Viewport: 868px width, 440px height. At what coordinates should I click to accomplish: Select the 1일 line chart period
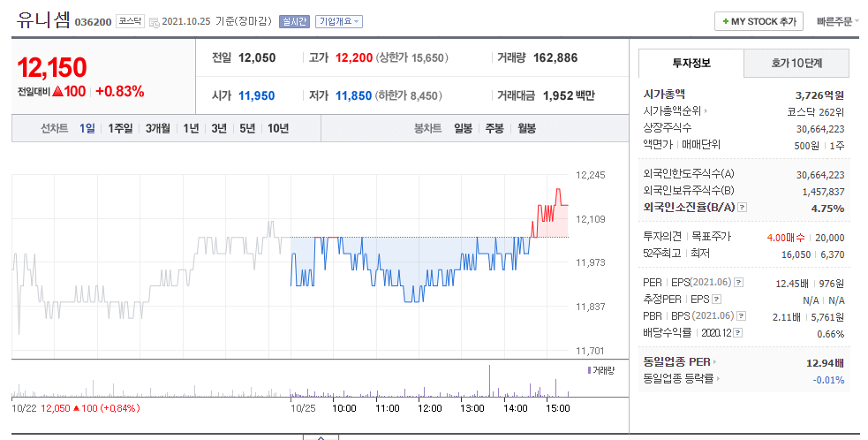(x=87, y=129)
